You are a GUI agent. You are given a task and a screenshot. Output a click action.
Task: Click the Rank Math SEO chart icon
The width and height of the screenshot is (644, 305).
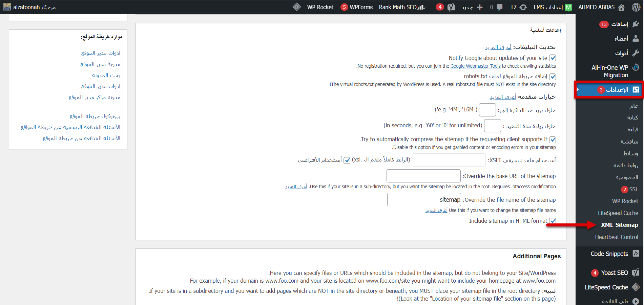tap(421, 7)
